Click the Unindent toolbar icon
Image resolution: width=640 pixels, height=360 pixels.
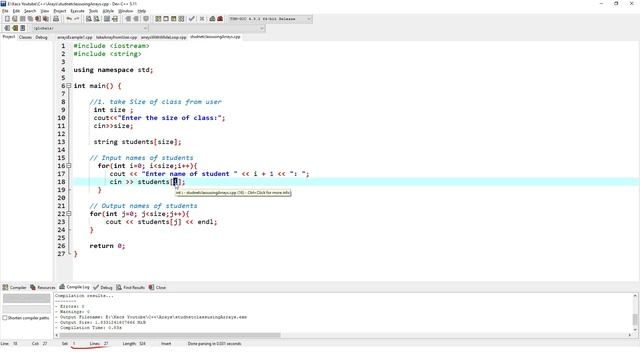(x=136, y=19)
